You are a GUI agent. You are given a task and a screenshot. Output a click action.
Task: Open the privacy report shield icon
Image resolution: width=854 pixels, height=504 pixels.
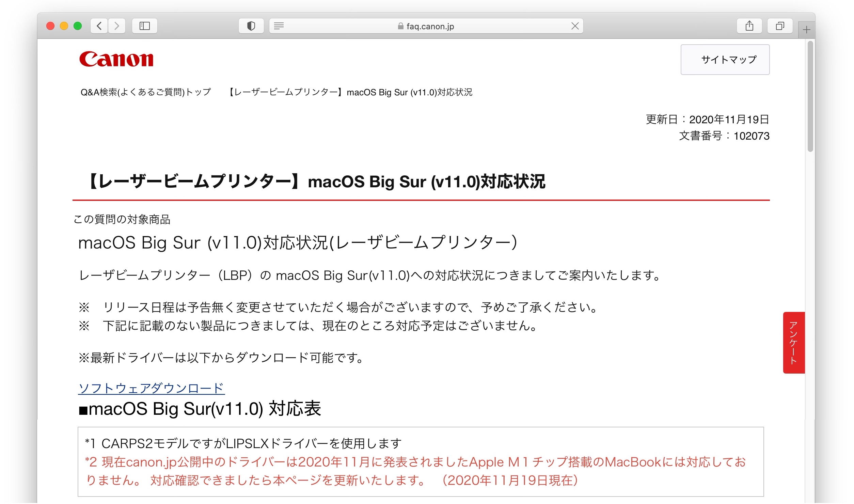point(251,26)
